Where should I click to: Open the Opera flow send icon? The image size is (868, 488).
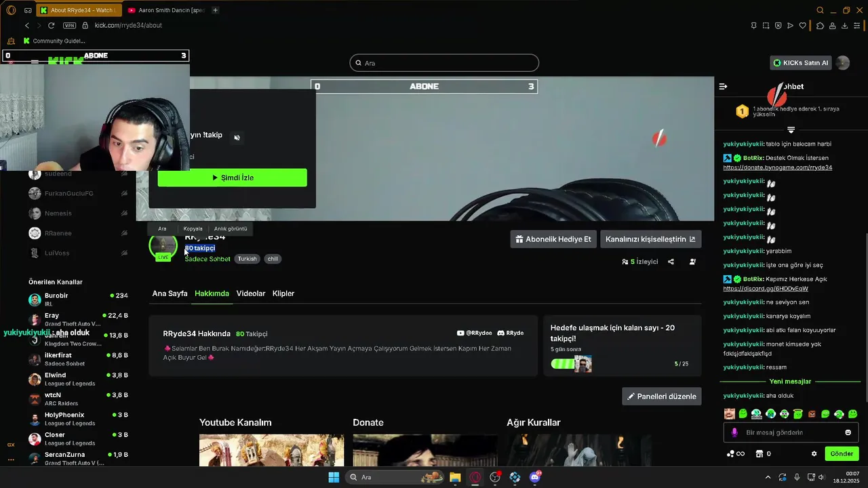pyautogui.click(x=790, y=25)
